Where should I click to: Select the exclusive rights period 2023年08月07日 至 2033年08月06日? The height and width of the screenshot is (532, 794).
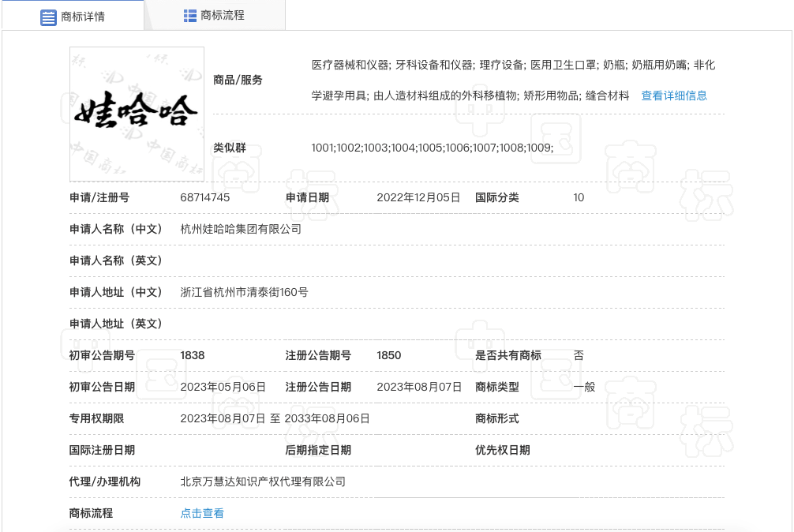275,418
